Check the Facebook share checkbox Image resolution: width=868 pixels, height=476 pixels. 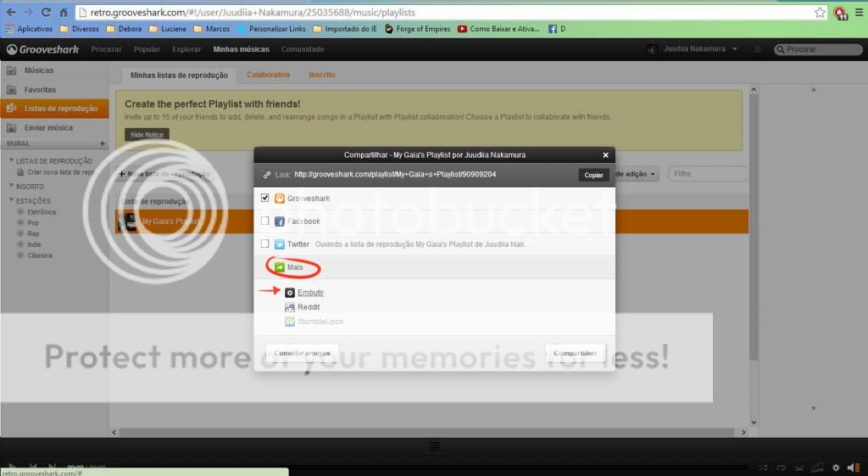click(x=265, y=221)
